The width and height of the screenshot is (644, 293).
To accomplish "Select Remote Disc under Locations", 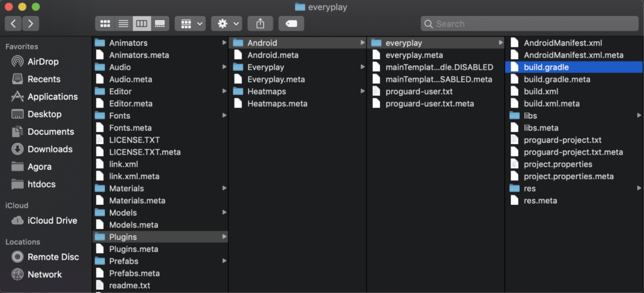I will point(45,257).
